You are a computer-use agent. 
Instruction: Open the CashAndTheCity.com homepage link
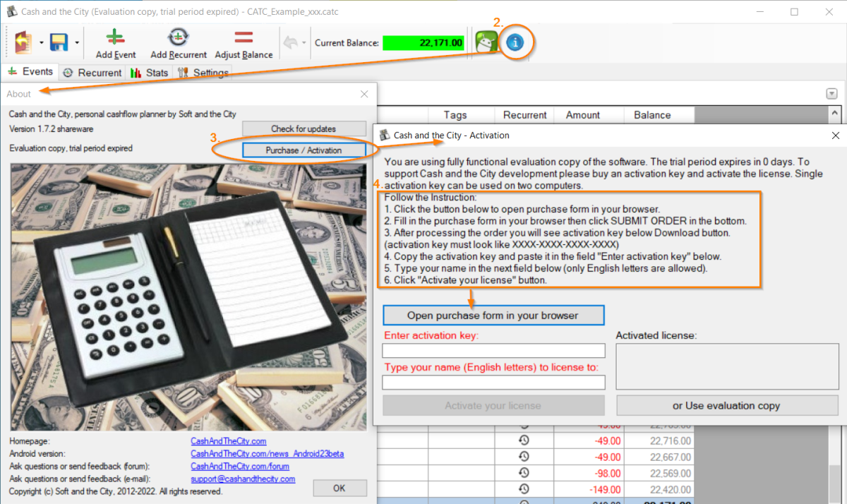pos(228,441)
